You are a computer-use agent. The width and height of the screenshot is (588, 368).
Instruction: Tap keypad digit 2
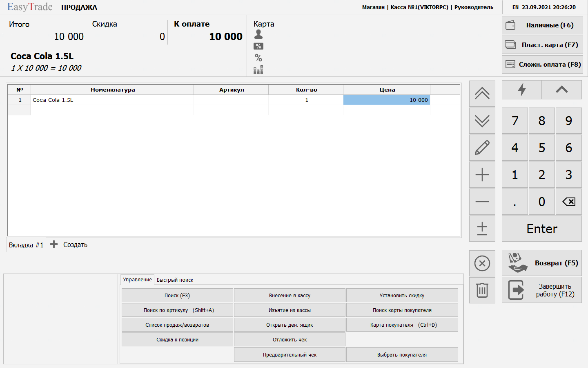(x=542, y=175)
